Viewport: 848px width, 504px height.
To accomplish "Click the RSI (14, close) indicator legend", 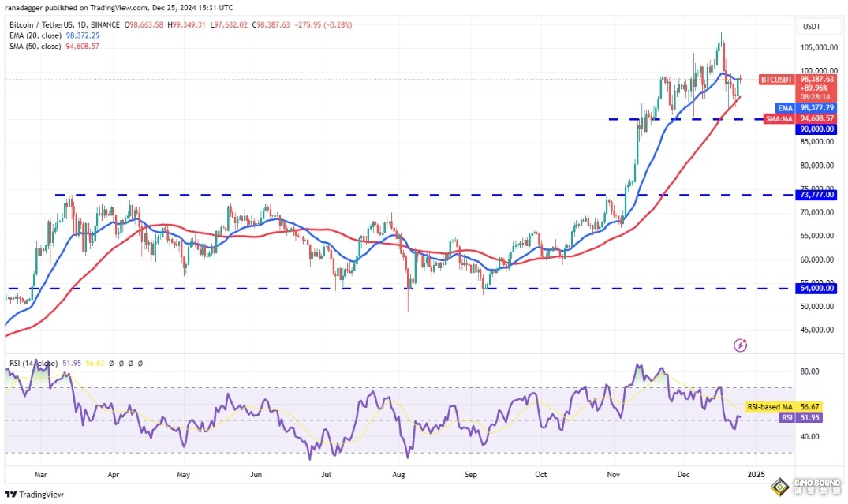I will (32, 364).
